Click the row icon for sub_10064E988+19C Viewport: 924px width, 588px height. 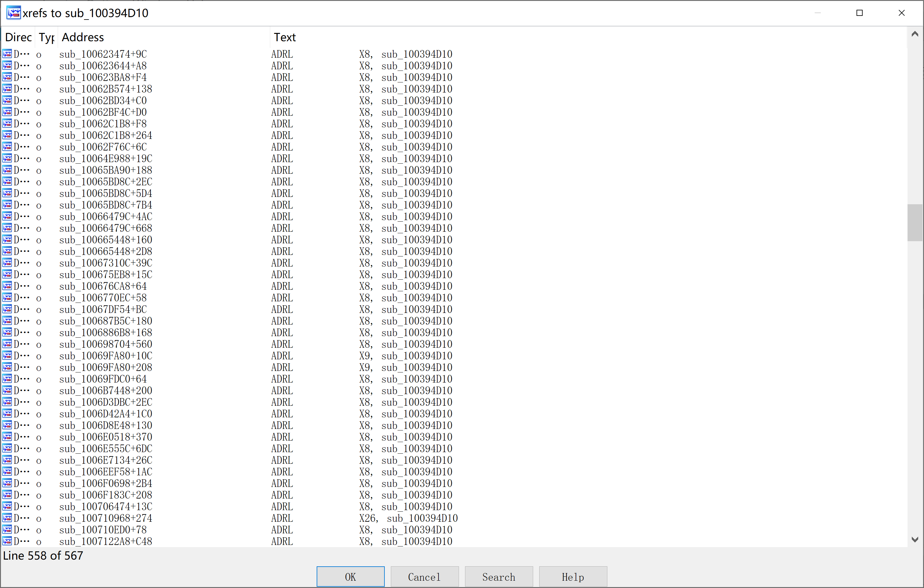(7, 158)
